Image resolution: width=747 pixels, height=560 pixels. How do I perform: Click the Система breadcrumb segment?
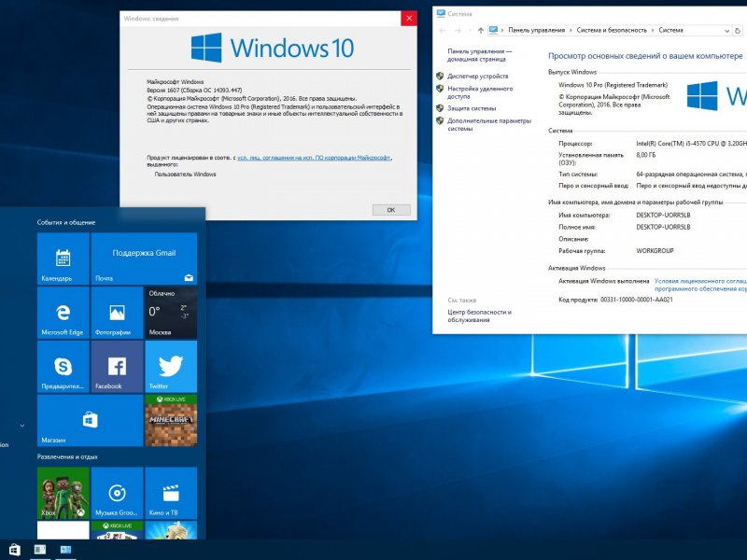(670, 30)
